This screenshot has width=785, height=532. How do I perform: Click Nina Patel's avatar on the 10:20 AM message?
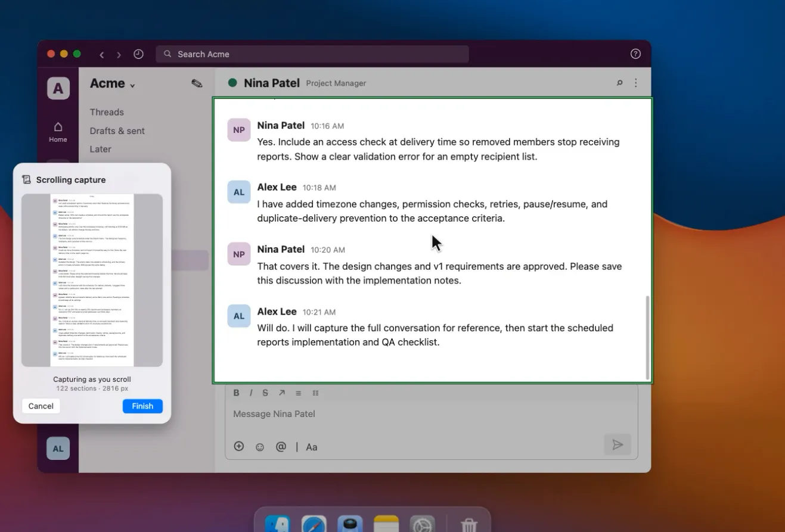tap(239, 254)
